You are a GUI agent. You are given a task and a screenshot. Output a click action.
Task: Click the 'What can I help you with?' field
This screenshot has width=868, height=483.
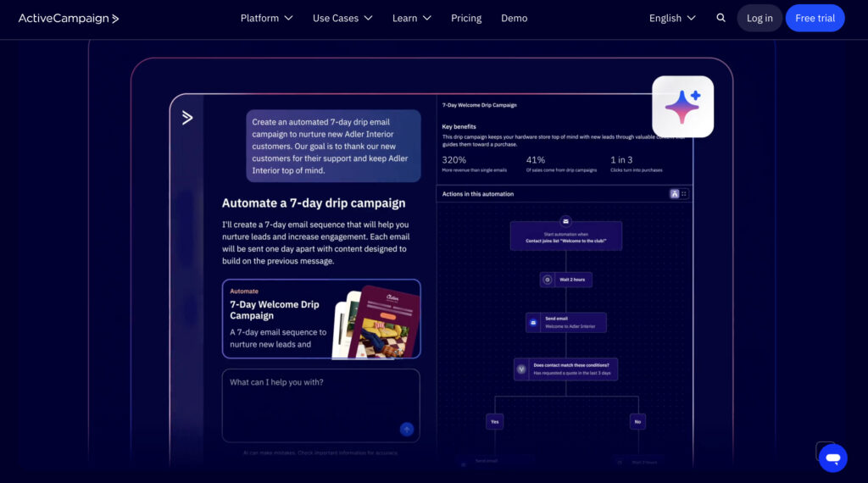click(321, 406)
